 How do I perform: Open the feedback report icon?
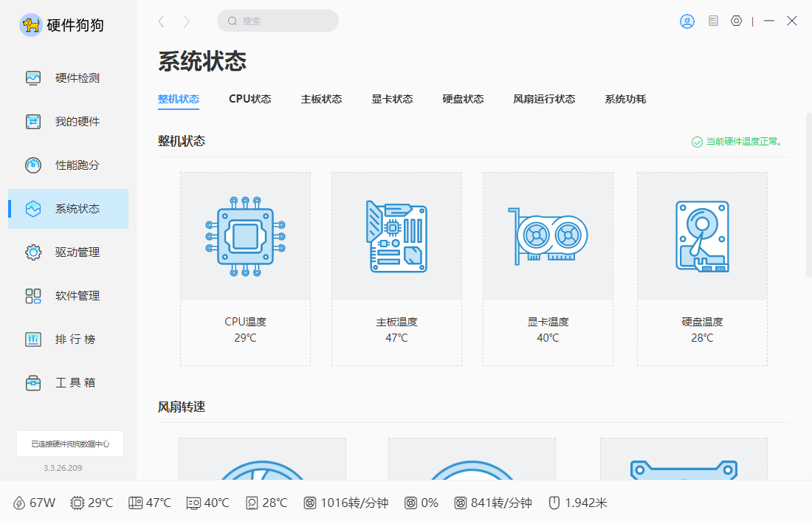point(712,21)
